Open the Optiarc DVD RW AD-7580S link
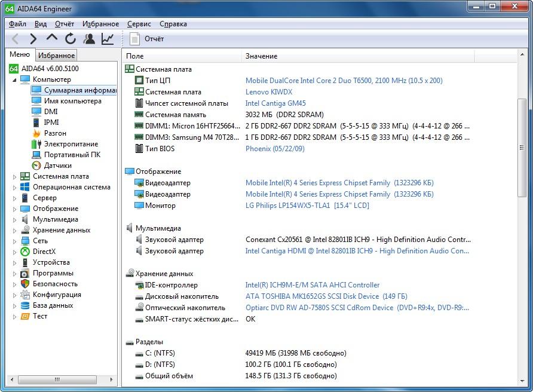The image size is (533, 392). click(x=357, y=308)
